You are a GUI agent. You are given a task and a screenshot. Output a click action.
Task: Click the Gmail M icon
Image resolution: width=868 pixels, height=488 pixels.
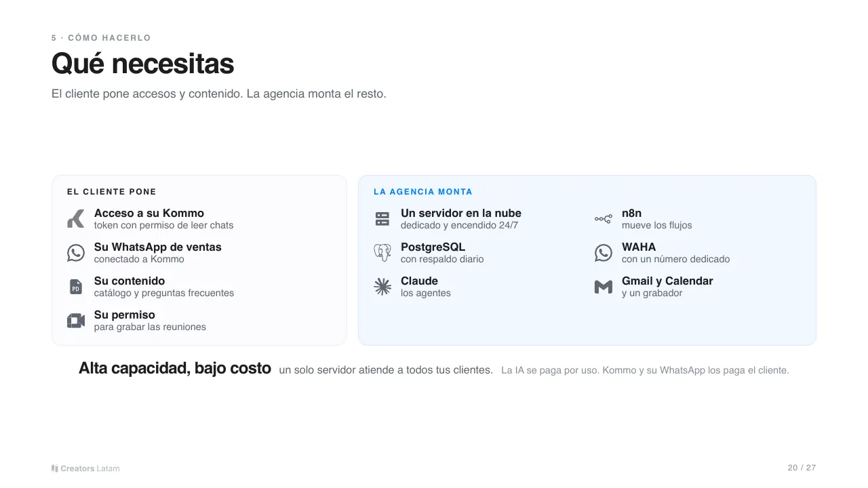pyautogui.click(x=604, y=287)
